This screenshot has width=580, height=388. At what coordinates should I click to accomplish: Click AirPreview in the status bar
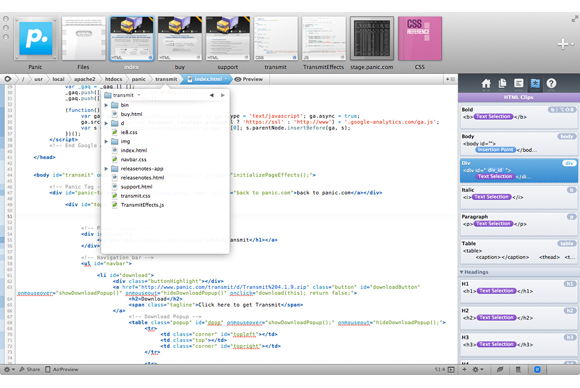[62, 369]
